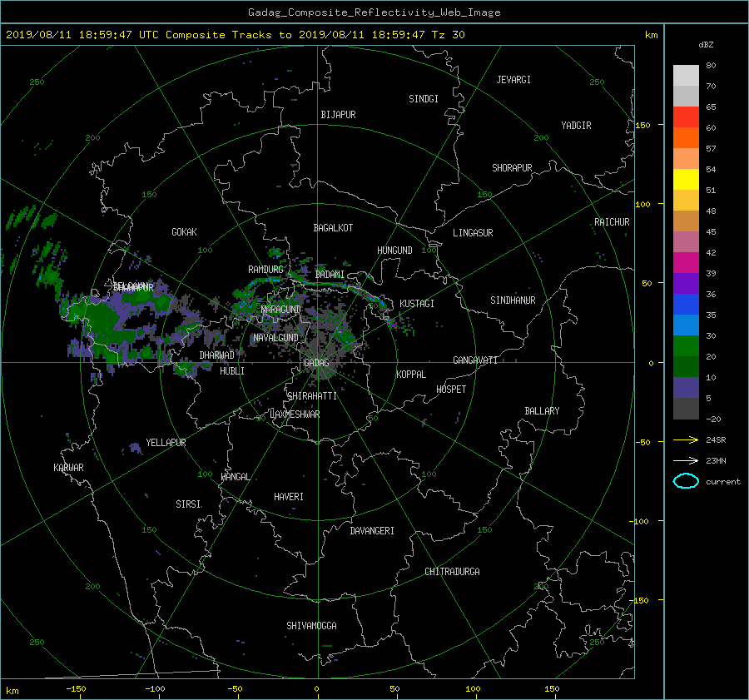The height and width of the screenshot is (700, 749).
Task: Click the dark gray -20 to 5 swatch
Action: coord(686,409)
